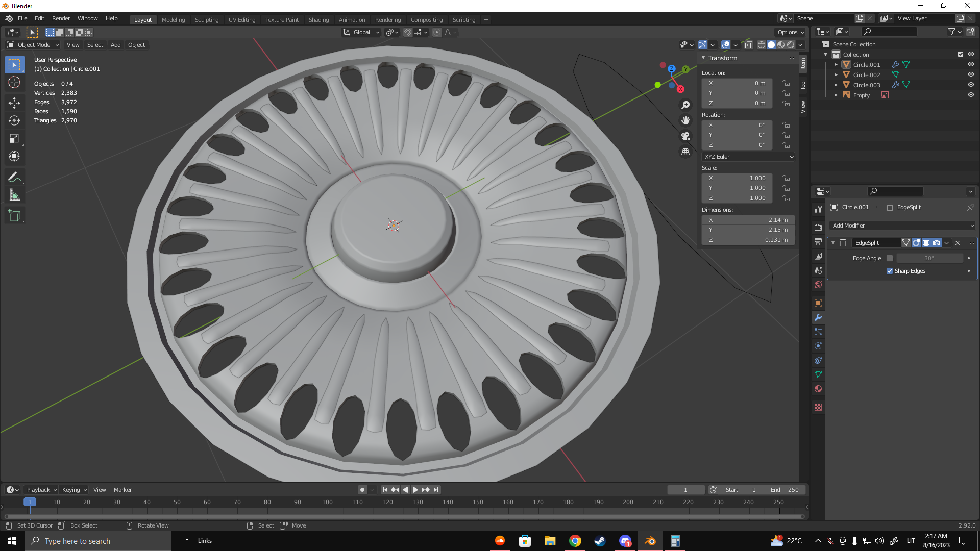This screenshot has width=980, height=551.
Task: Select the Move tool in toolbar
Action: point(14,103)
